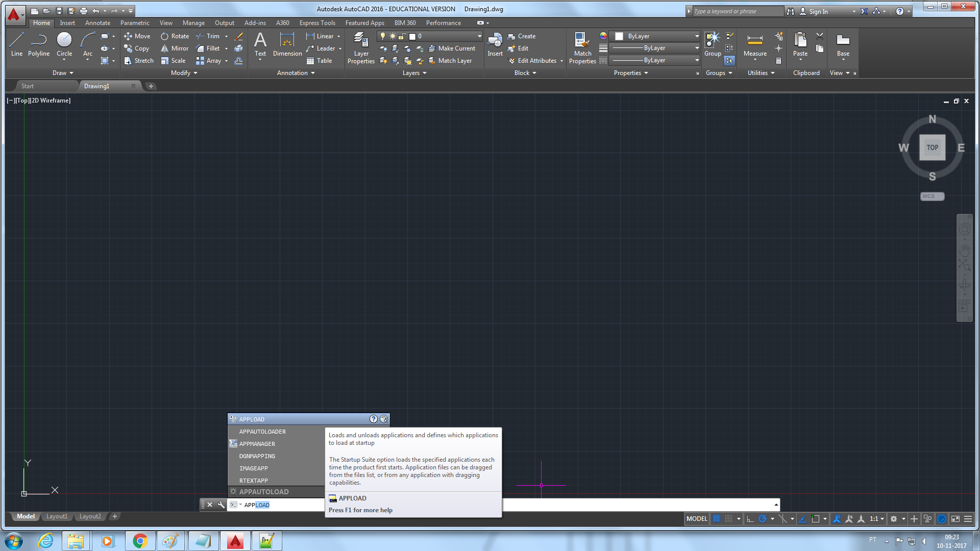Click the Explode tool icon
Image resolution: width=980 pixels, height=551 pixels.
tap(238, 48)
